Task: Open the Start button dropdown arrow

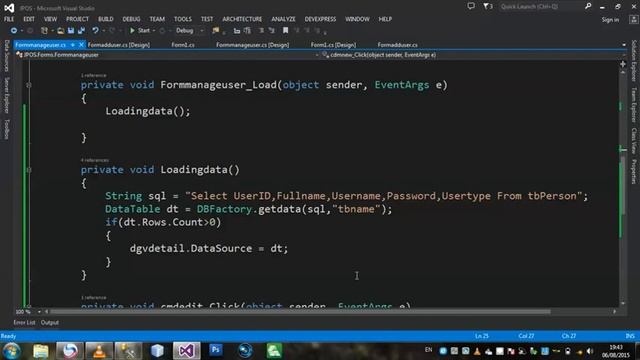Action: coord(154,31)
